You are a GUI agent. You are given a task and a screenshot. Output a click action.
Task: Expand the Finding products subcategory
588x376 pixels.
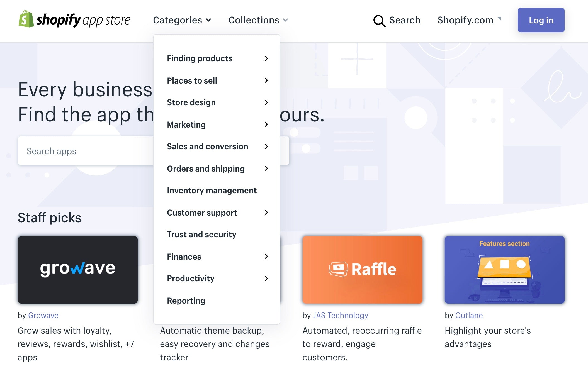click(x=266, y=58)
